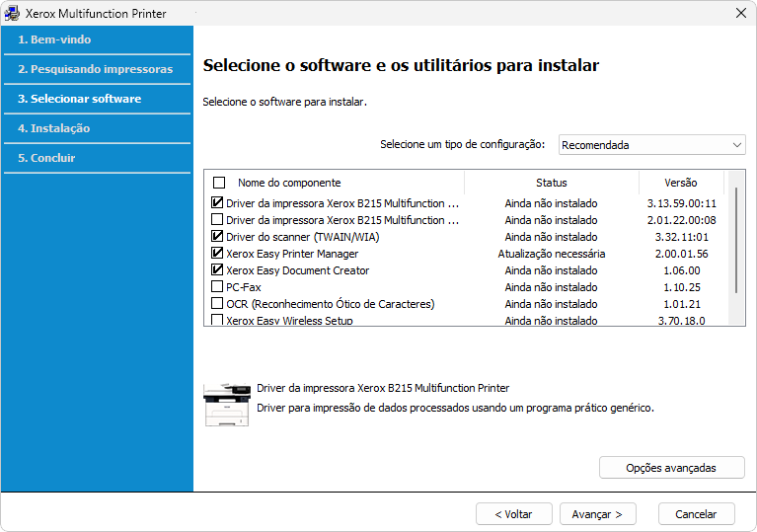
Task: Select the PC-Fax version 1.10.25 cell
Action: click(x=681, y=287)
